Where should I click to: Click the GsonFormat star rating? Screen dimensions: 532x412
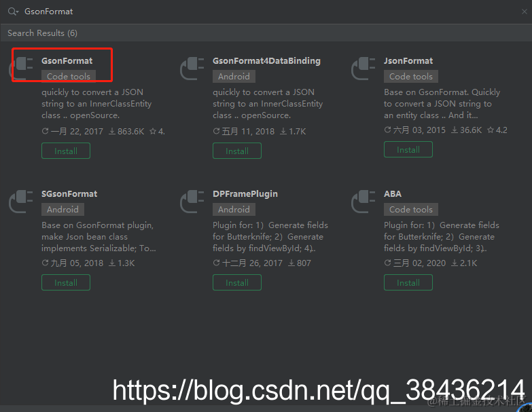coord(157,132)
